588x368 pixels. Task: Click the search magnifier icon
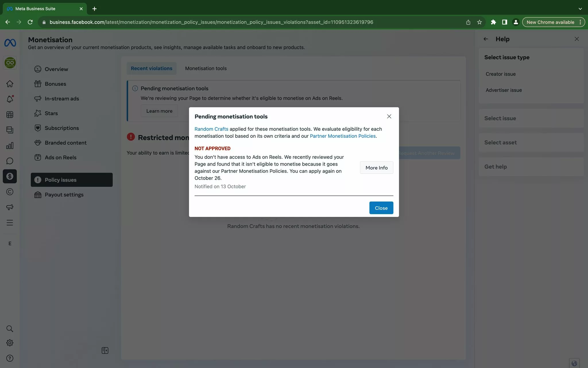(x=10, y=329)
